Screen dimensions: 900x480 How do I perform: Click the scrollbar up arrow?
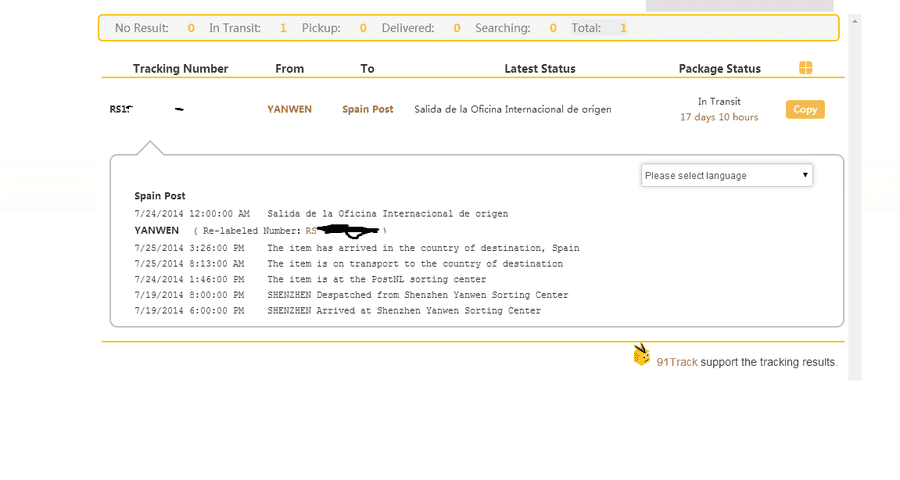pyautogui.click(x=855, y=21)
